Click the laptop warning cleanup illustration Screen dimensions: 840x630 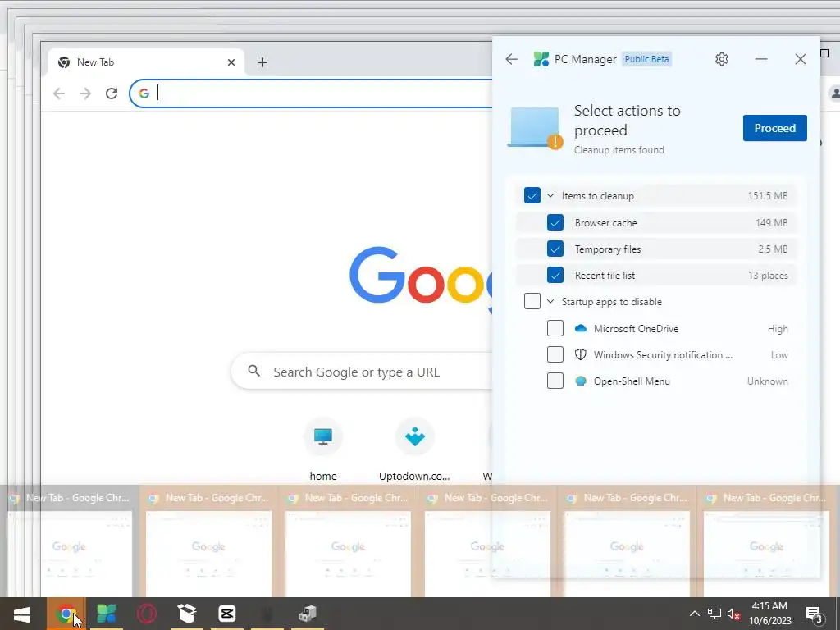[535, 127]
